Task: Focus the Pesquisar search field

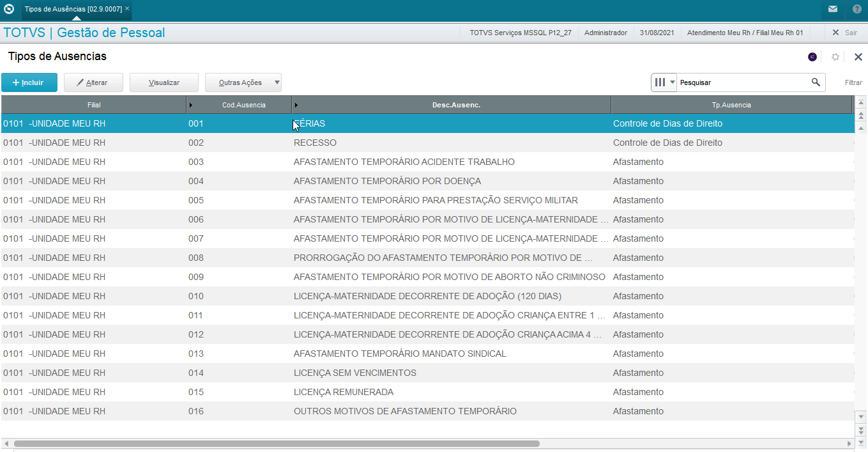Action: pos(743,82)
